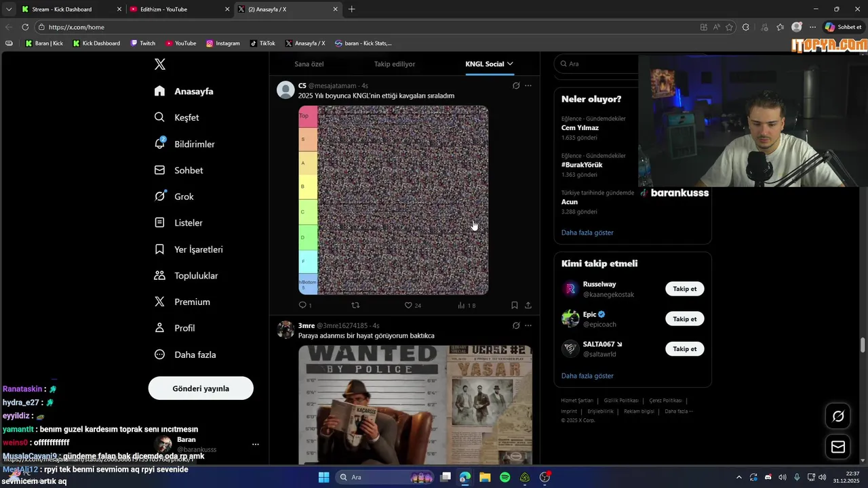The image size is (868, 488).
Task: Reload the page
Action: pyautogui.click(x=25, y=27)
